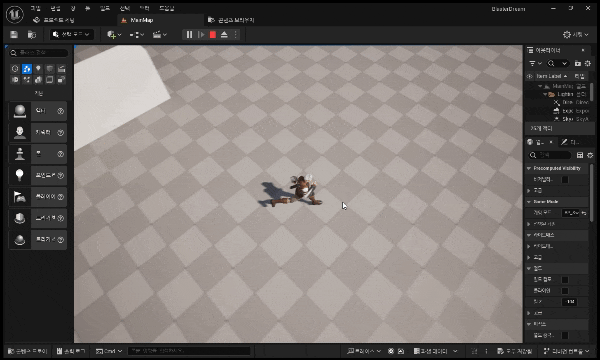Toggle the checkbox under the Physics section
Viewport: 600px width, 360px height.
pyautogui.click(x=565, y=336)
